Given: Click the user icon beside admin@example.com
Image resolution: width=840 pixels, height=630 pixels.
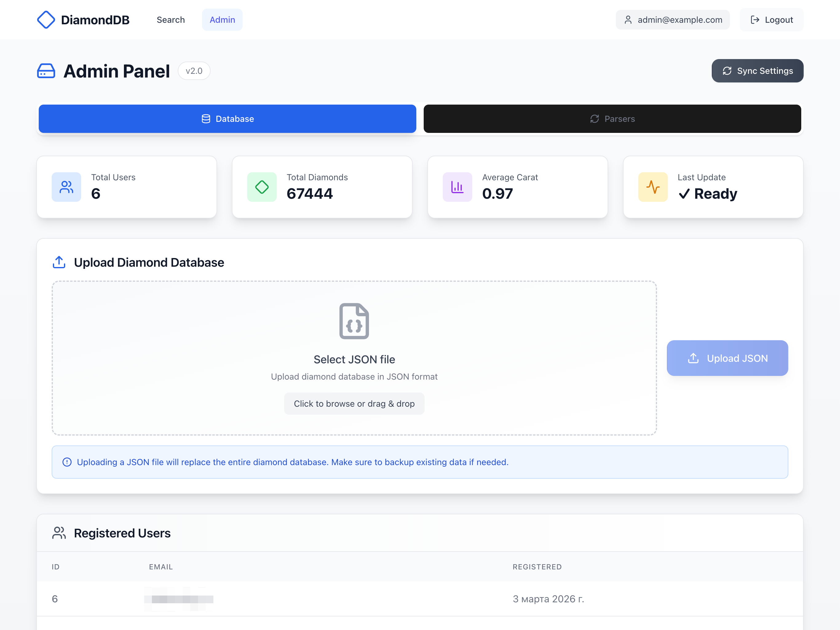Looking at the screenshot, I should (628, 20).
